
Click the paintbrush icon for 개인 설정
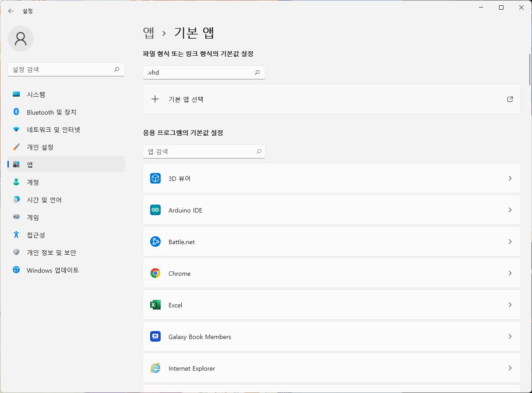[x=16, y=147]
